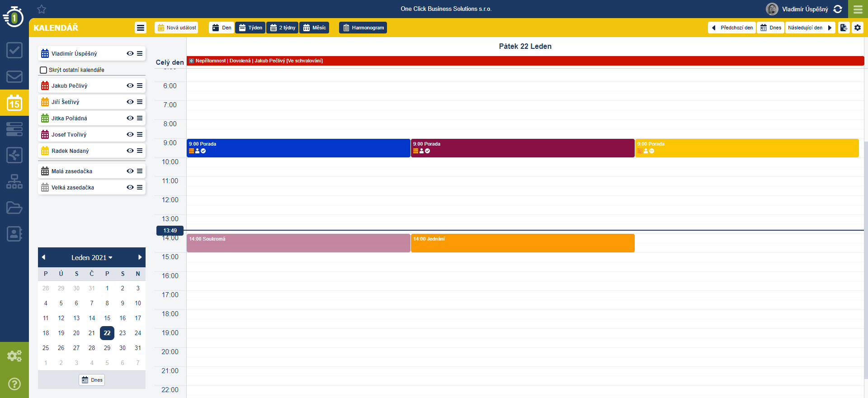The width and height of the screenshot is (868, 398).
Task: Mark page as favorite with star icon
Action: click(42, 9)
